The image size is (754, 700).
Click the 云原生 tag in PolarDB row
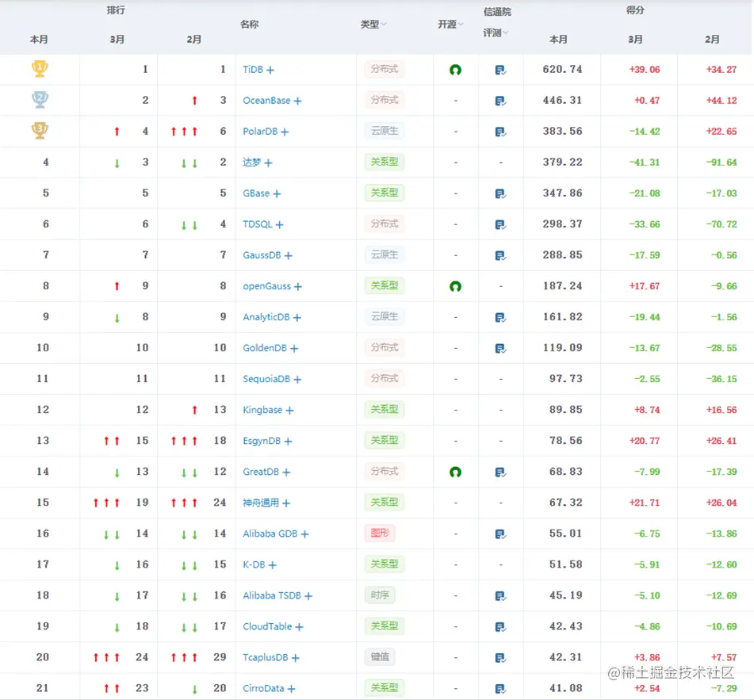coord(385,131)
